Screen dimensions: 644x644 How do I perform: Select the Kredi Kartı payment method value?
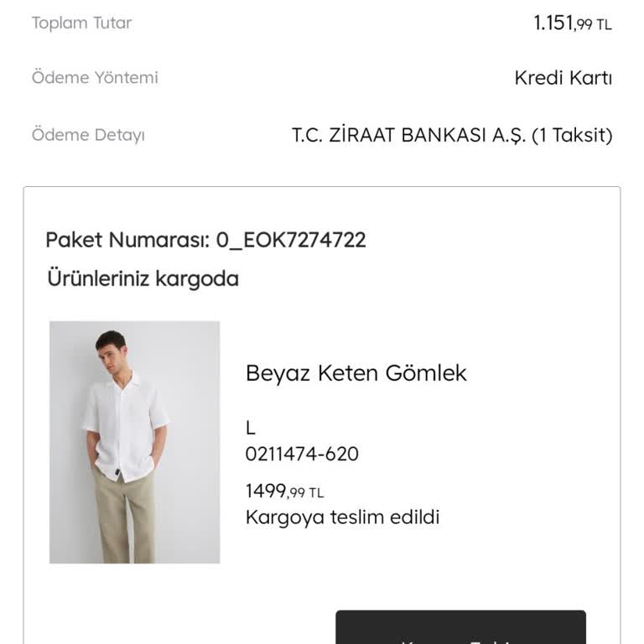pyautogui.click(x=563, y=78)
